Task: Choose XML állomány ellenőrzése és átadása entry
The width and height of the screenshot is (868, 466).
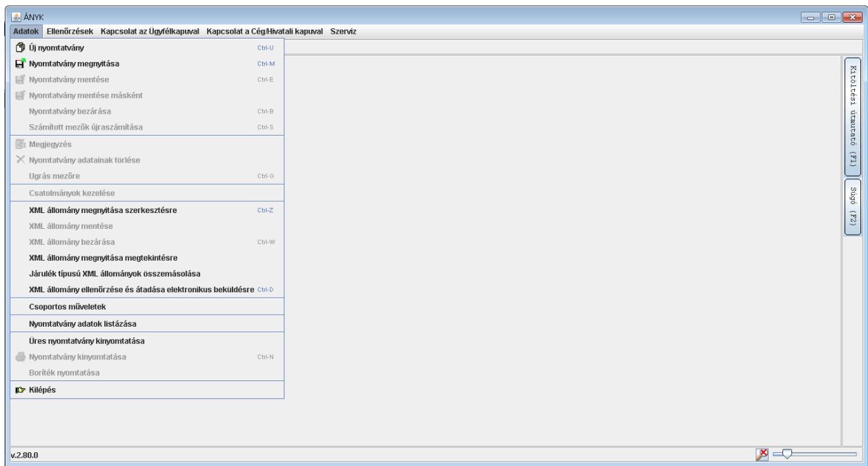Action: [x=148, y=290]
